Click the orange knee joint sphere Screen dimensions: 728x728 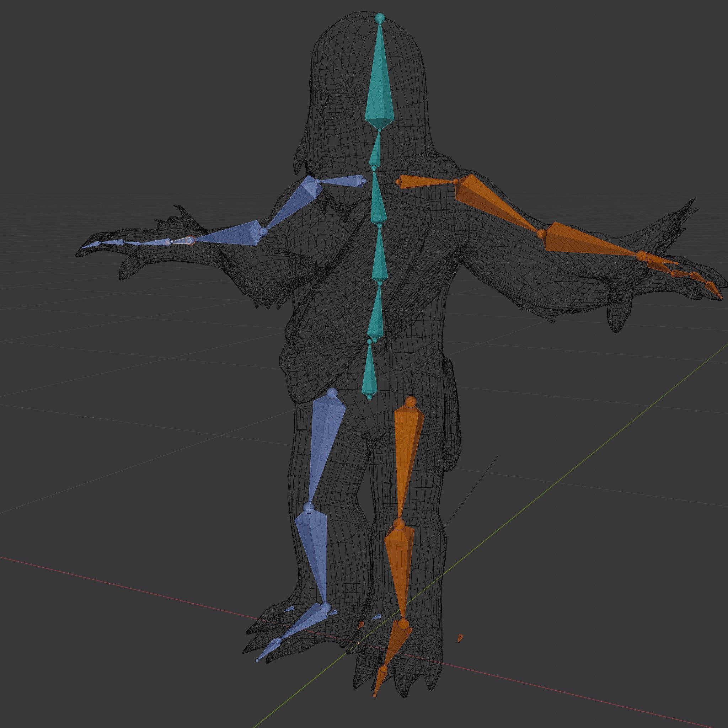[399, 523]
